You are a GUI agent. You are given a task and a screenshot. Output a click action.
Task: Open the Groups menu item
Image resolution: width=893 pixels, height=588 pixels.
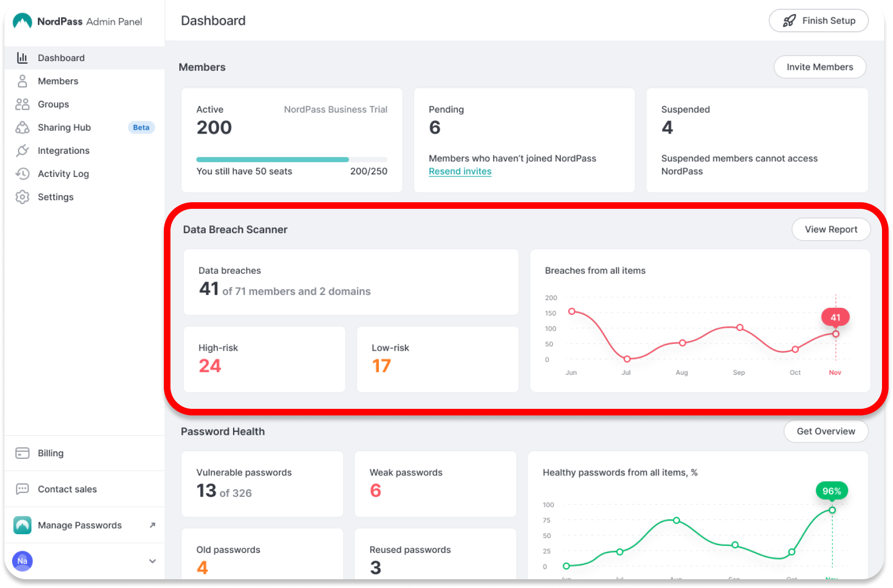[x=85, y=104]
